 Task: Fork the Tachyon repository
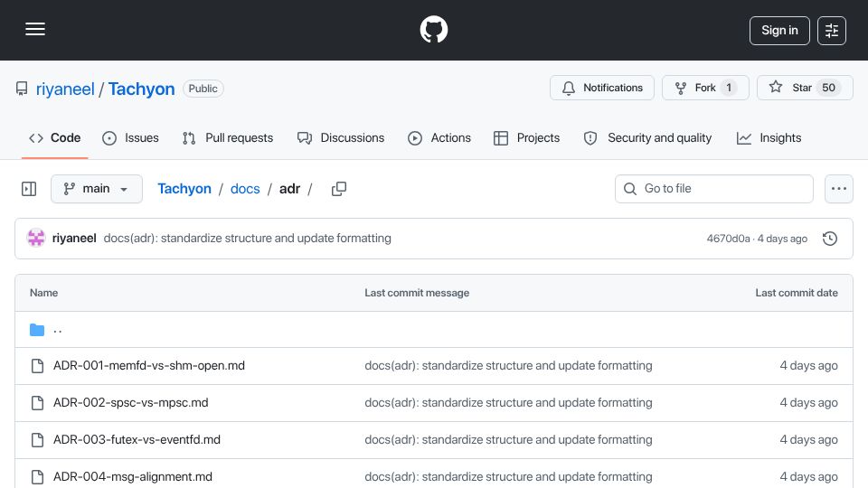coord(705,88)
